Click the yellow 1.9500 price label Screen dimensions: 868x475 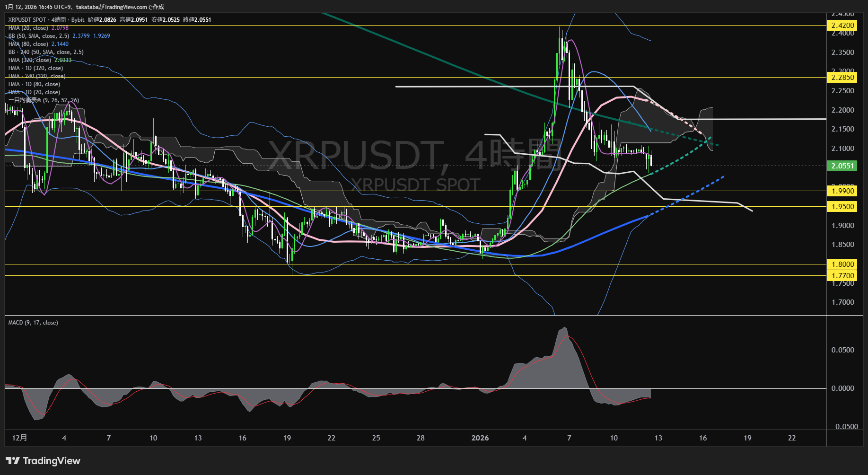pyautogui.click(x=842, y=207)
